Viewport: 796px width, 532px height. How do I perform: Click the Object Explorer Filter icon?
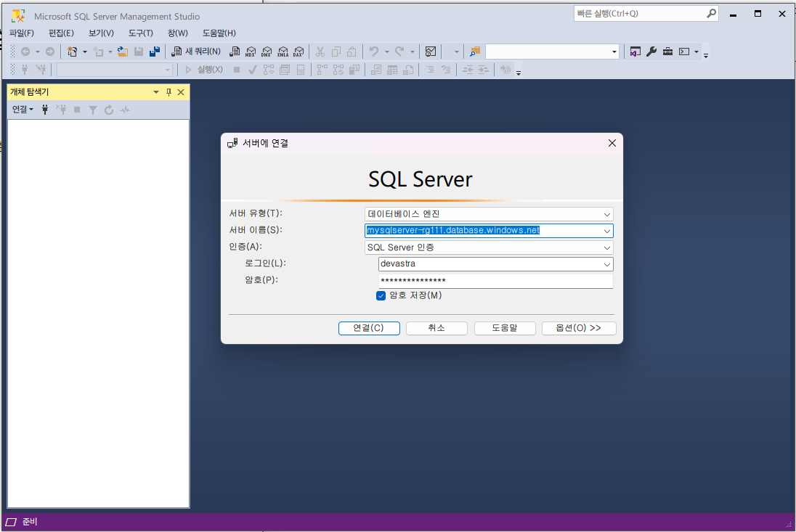(x=93, y=110)
